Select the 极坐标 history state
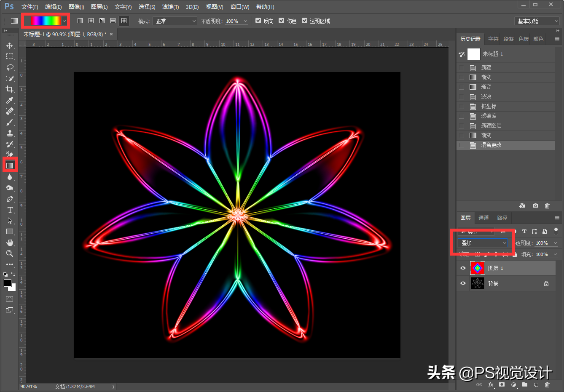Screen dimensions: 564x392 point(506,106)
